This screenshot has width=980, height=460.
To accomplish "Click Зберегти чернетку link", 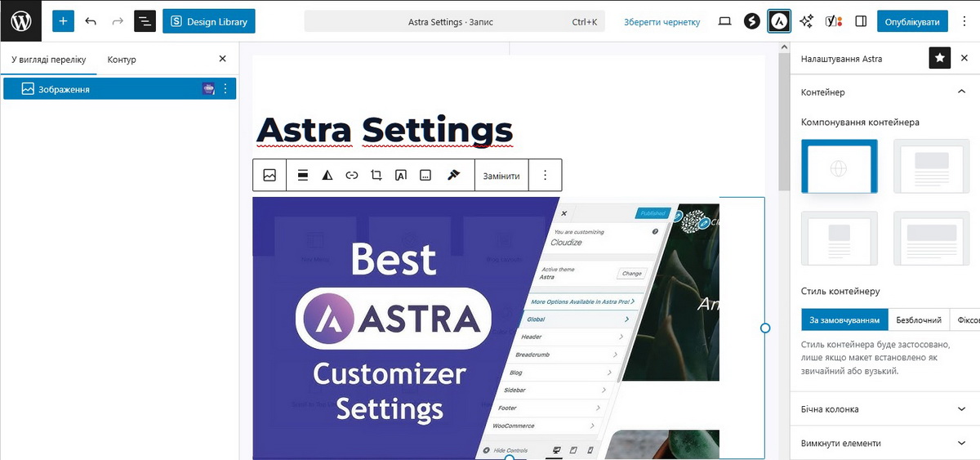I will tap(661, 22).
